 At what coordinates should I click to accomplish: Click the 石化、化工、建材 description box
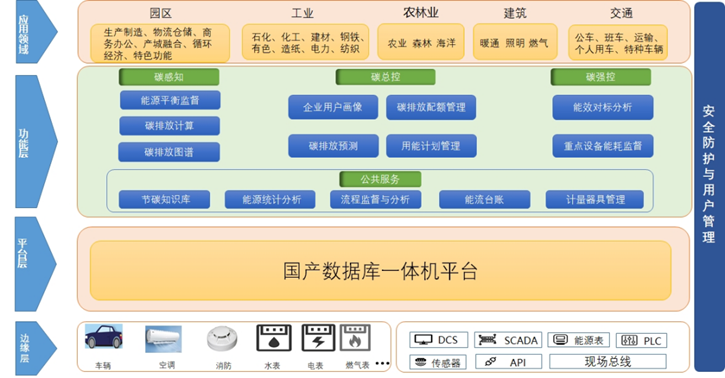[305, 42]
